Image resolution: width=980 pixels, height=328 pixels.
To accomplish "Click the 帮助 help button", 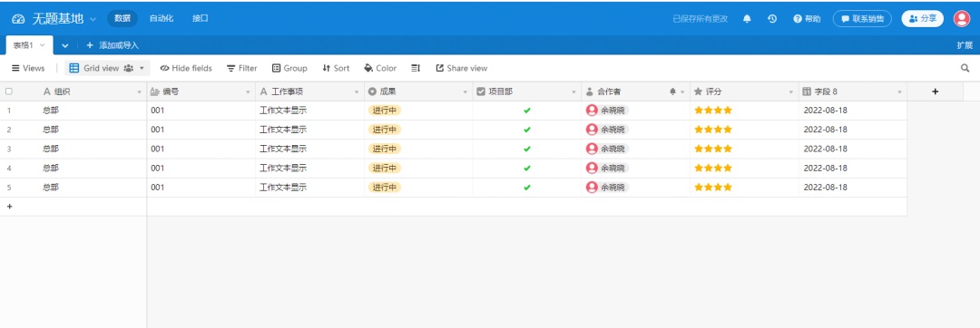I will [807, 19].
